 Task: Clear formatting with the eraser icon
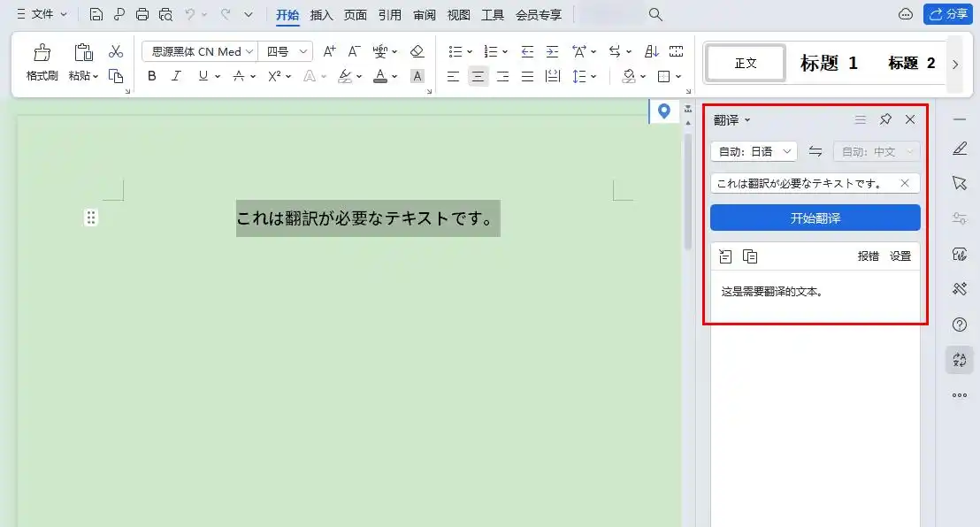click(x=417, y=51)
